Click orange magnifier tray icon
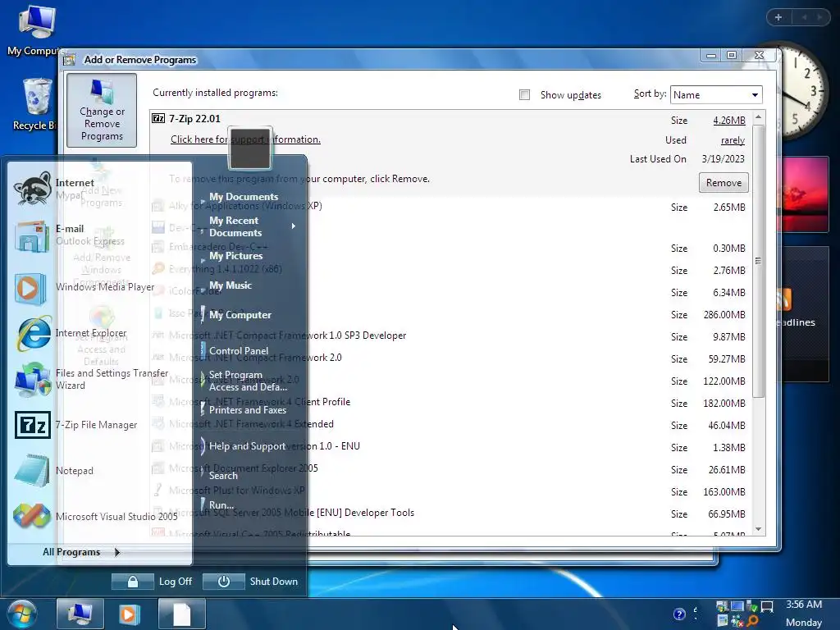 click(752, 621)
